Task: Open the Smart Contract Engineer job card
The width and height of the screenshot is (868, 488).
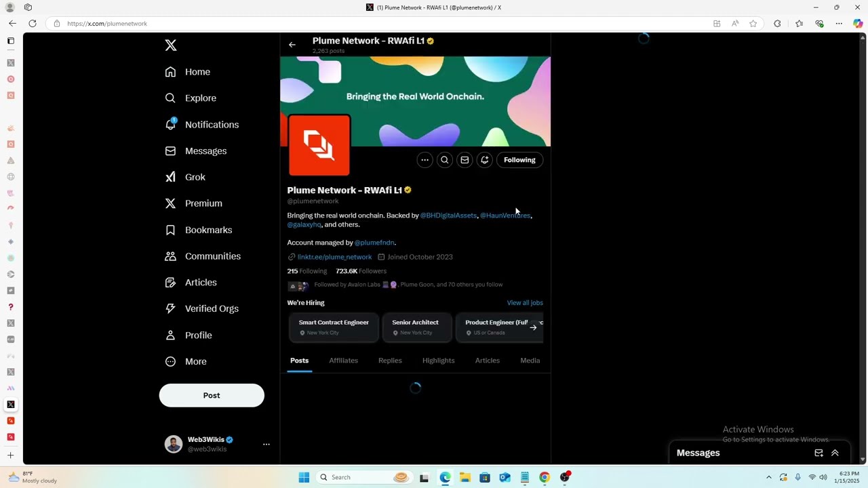Action: 334,327
